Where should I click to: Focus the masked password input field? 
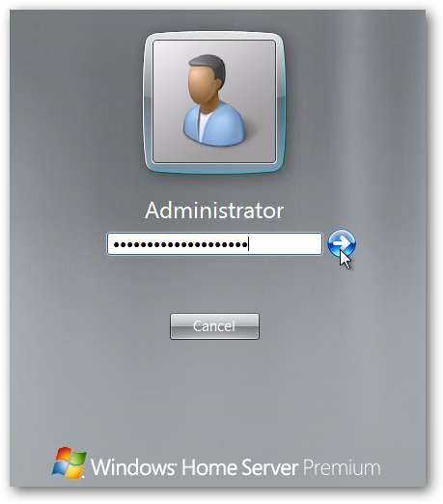[214, 243]
